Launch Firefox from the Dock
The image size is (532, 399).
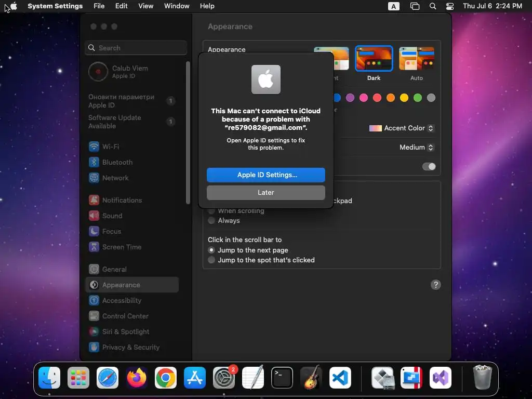[x=137, y=378]
